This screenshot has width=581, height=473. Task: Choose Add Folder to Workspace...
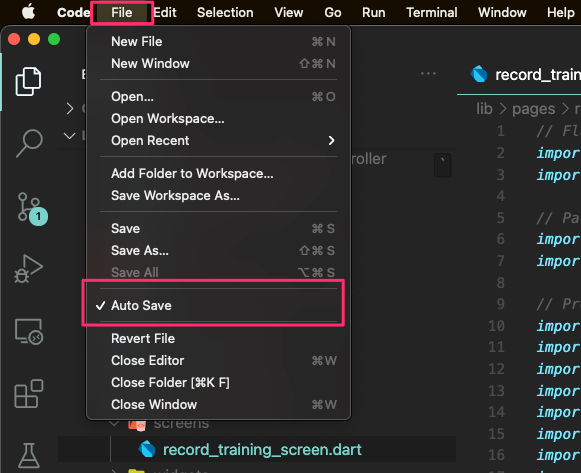[x=218, y=173]
